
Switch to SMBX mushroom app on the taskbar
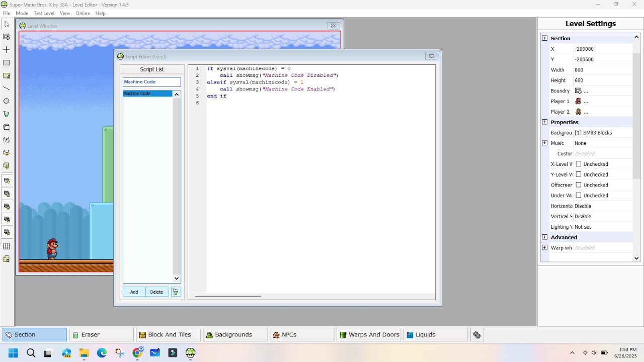point(190,353)
